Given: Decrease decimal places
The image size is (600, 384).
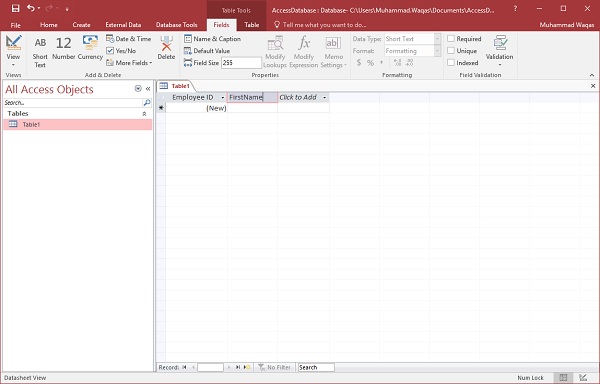Looking at the screenshot, I should [x=409, y=62].
